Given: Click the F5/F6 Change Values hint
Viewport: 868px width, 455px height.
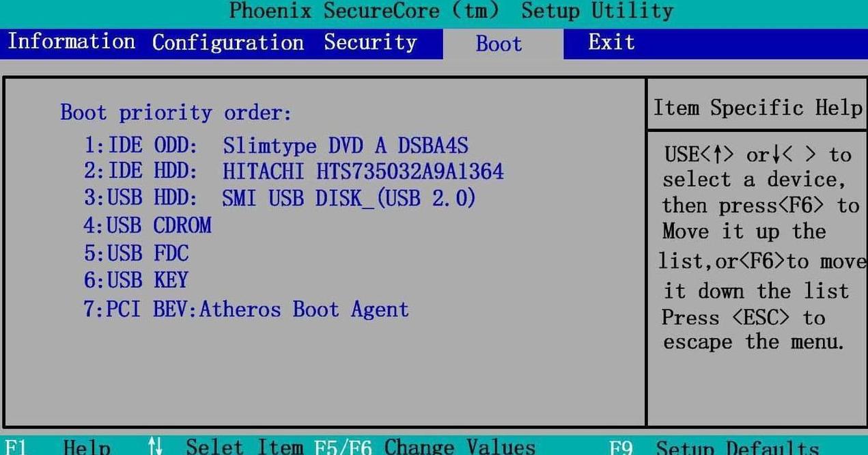Looking at the screenshot, I should 425,447.
